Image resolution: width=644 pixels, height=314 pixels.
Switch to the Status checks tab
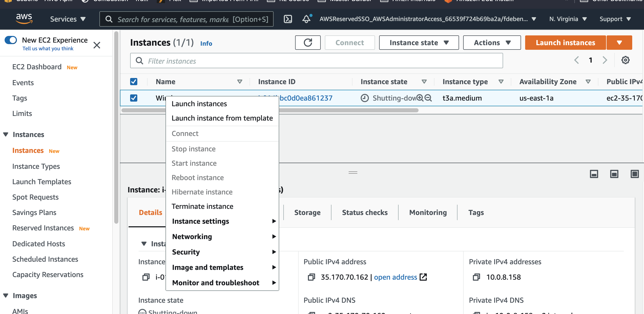pos(365,212)
